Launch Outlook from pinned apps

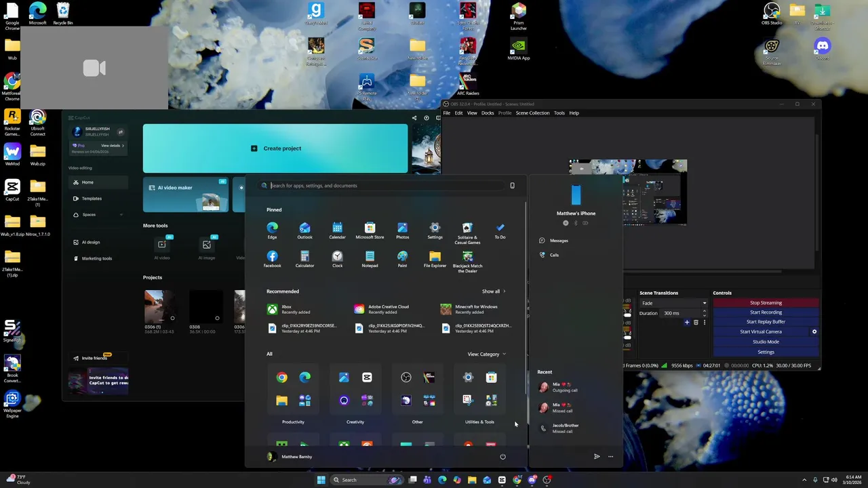pos(304,230)
